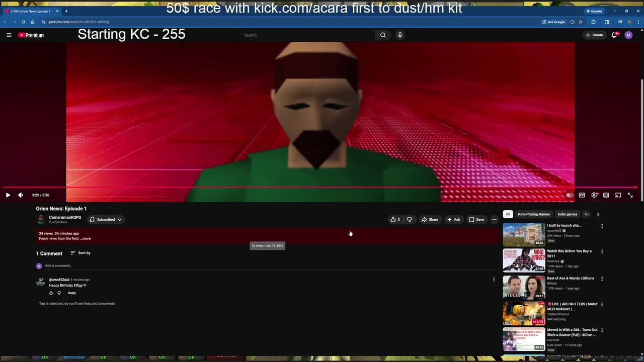
Task: Enter full screen mode on video
Action: (630, 195)
